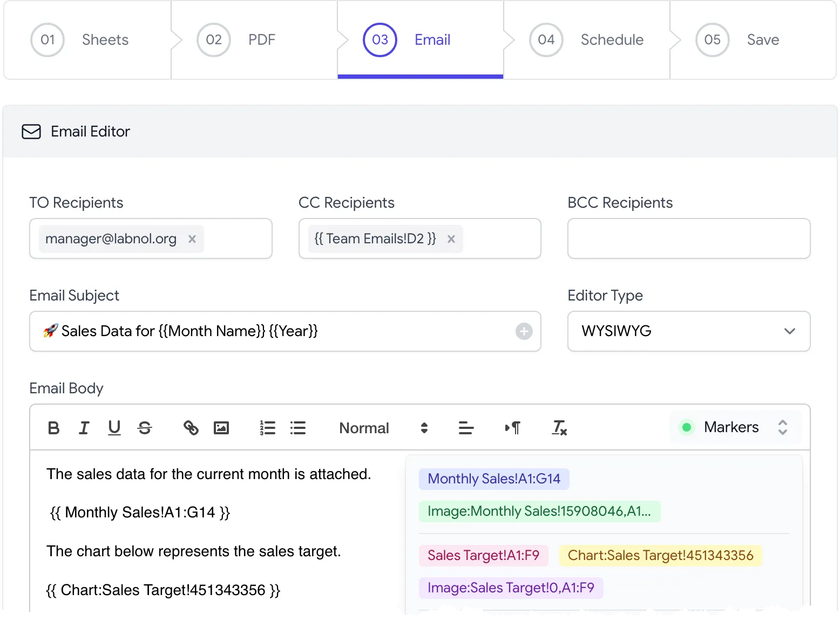
Task: Insert a hyperlink in email body
Action: 191,428
